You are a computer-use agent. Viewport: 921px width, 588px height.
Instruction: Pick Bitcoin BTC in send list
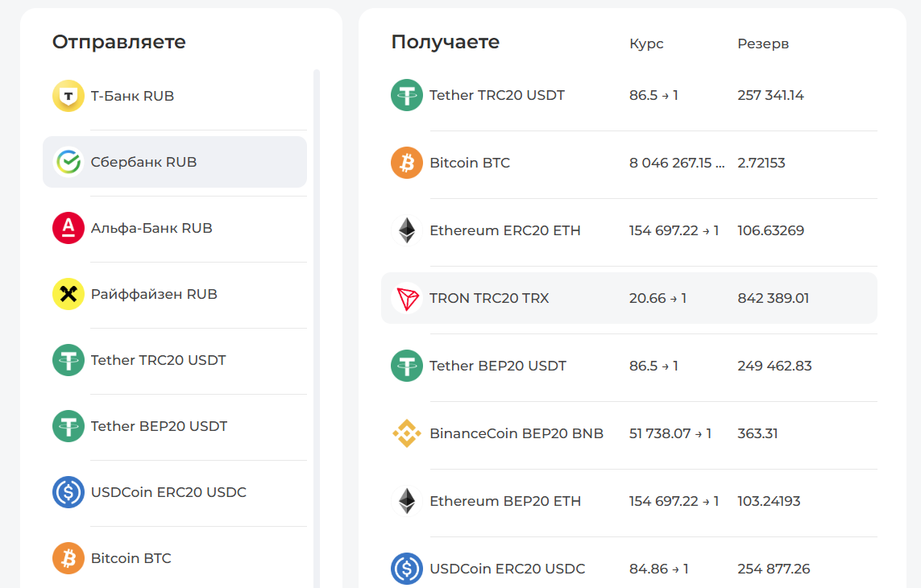point(175,558)
